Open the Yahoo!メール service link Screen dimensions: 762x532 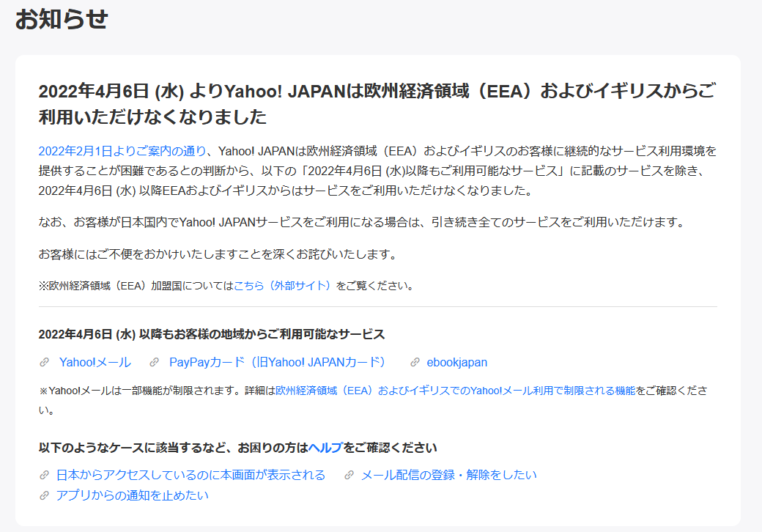coord(95,363)
